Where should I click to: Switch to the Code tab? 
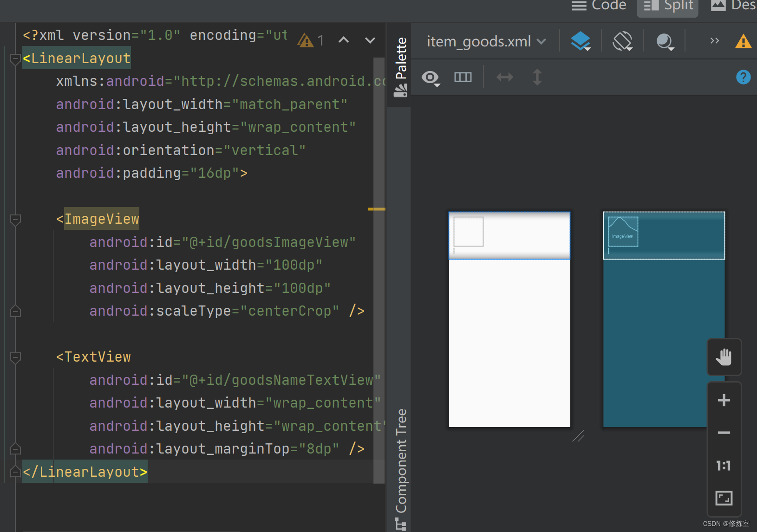coord(599,6)
